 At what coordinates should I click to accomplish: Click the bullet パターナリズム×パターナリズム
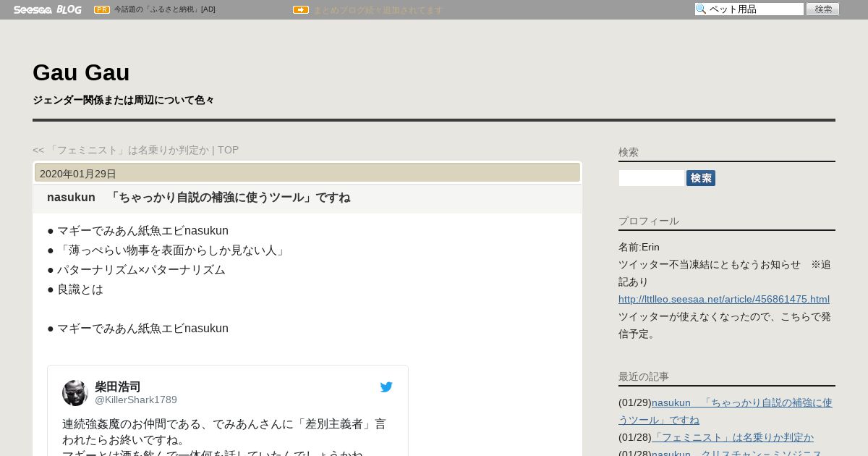tap(137, 270)
